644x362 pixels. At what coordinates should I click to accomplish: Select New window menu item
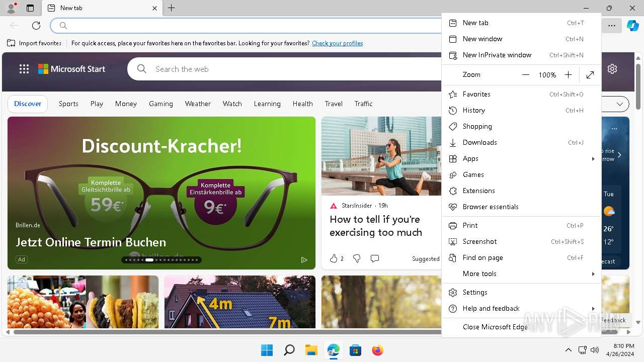521,39
